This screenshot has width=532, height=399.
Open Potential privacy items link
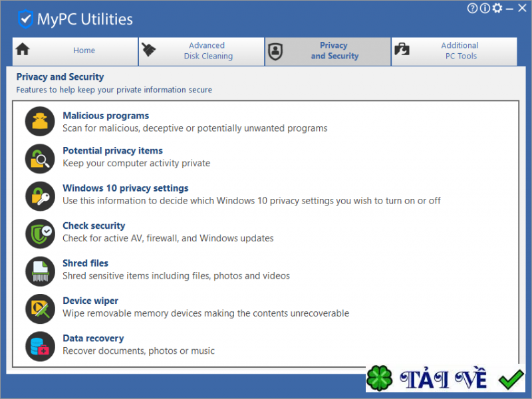[112, 151]
